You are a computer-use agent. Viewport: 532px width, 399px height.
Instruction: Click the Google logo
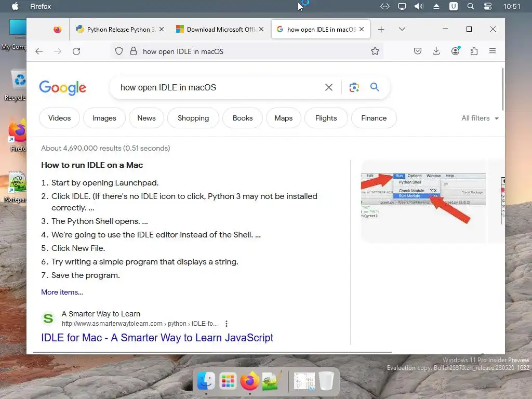tap(63, 88)
